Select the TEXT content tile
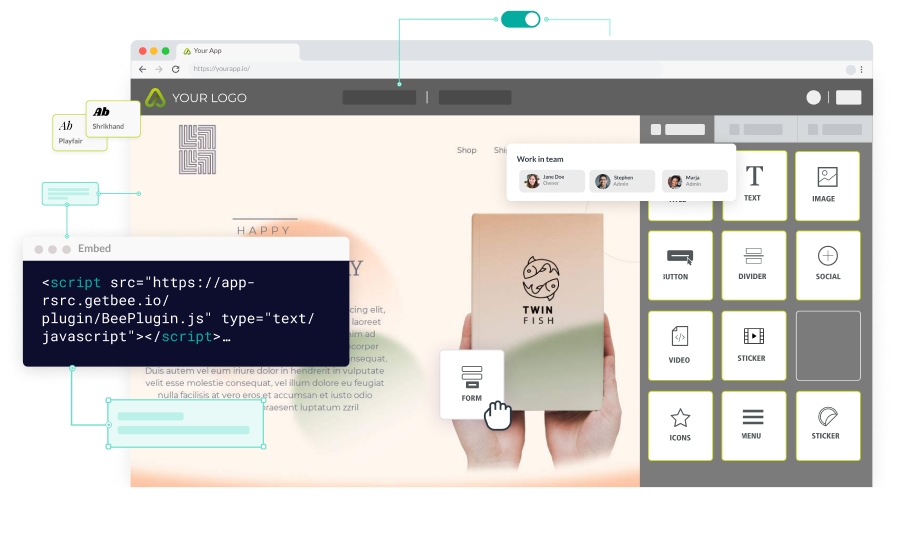This screenshot has height=542, width=897. click(x=754, y=185)
